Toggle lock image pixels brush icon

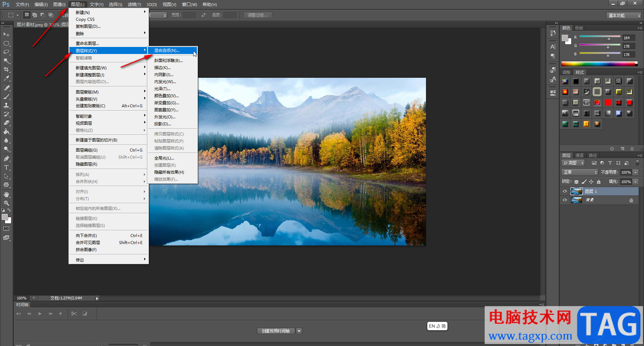(584, 182)
